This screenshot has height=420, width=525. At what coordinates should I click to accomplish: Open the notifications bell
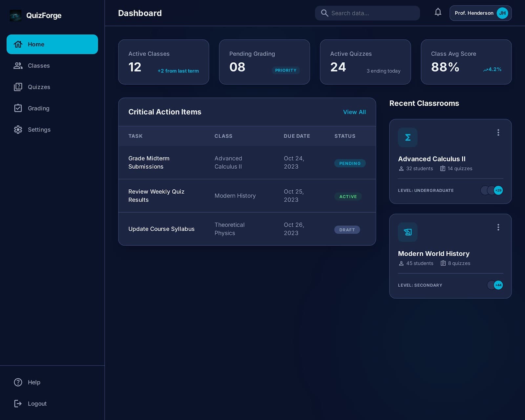click(x=438, y=12)
